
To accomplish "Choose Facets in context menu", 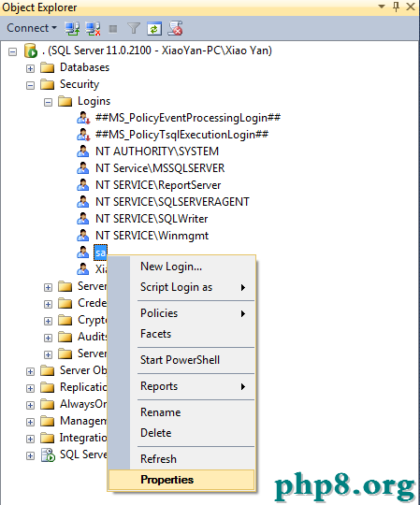I will [x=181, y=334].
